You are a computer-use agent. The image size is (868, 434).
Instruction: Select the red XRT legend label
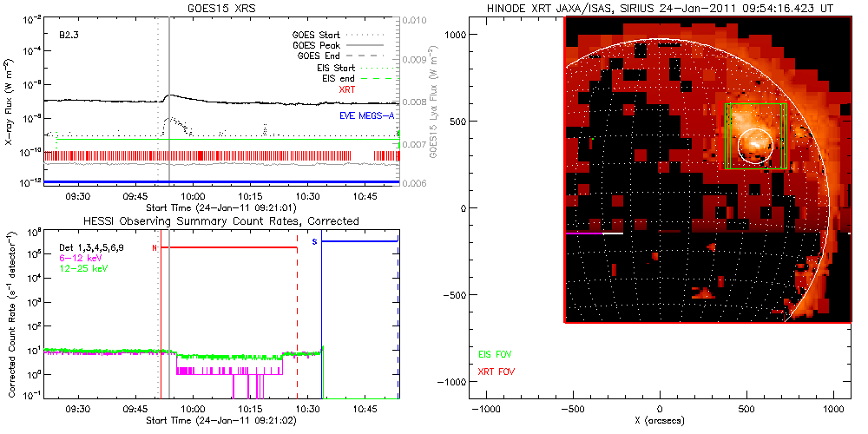[x=346, y=89]
